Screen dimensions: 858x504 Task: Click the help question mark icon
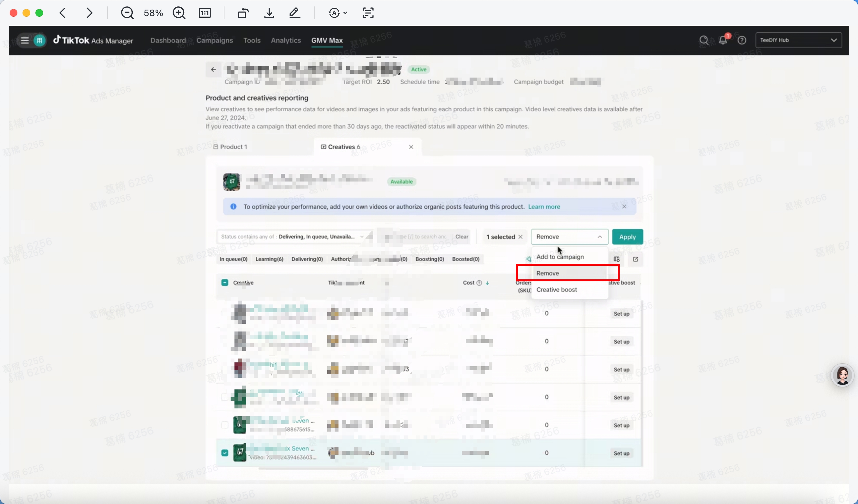click(742, 40)
